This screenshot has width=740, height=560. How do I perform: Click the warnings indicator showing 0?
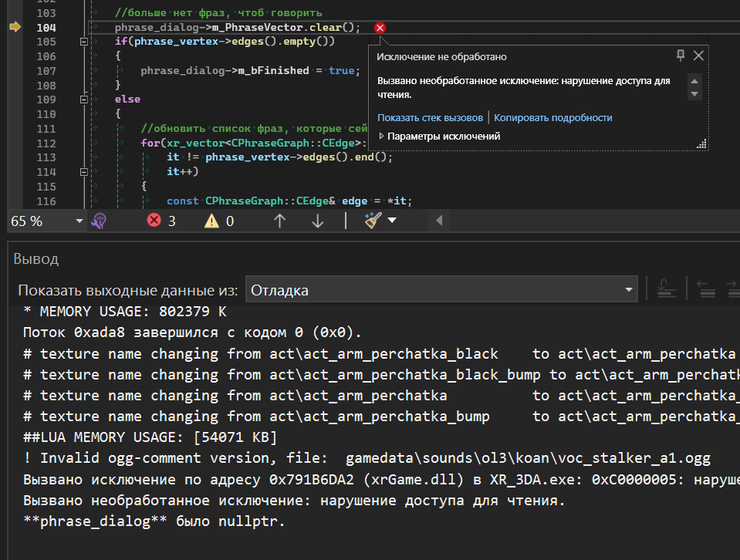(219, 221)
